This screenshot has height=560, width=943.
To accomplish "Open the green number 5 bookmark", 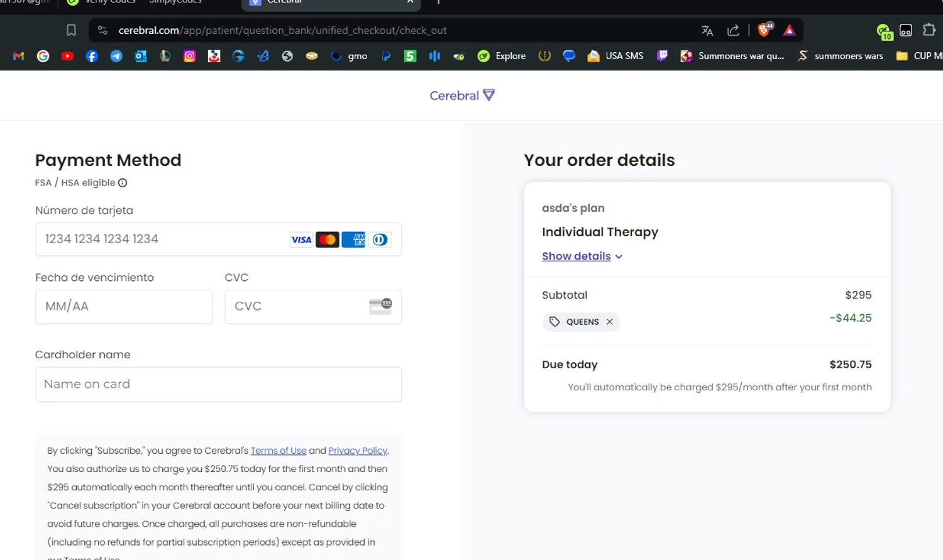I will [410, 56].
